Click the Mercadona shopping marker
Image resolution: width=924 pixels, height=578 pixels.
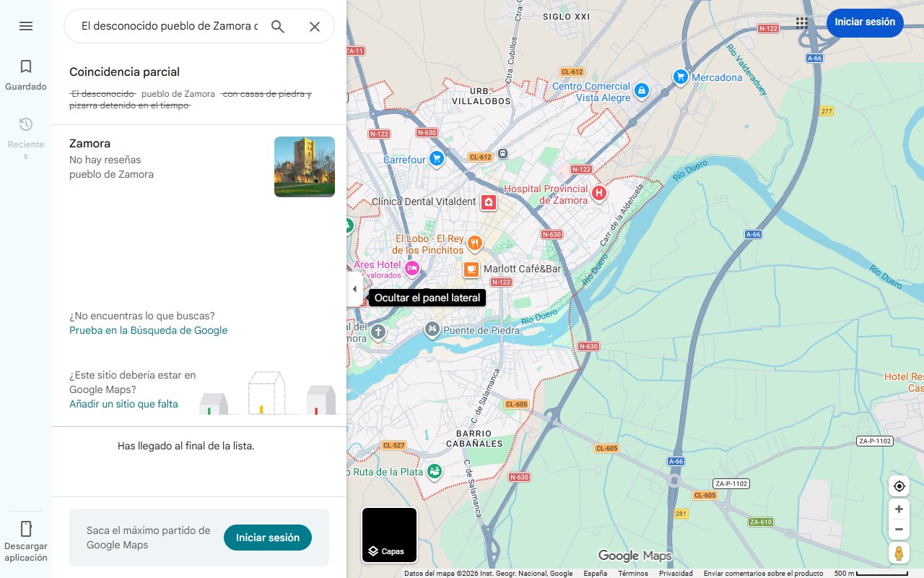[680, 77]
